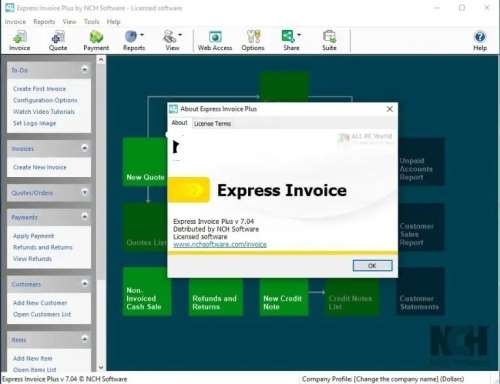
Task: Click sidebar scrollbar down arrow
Action: tap(101, 367)
